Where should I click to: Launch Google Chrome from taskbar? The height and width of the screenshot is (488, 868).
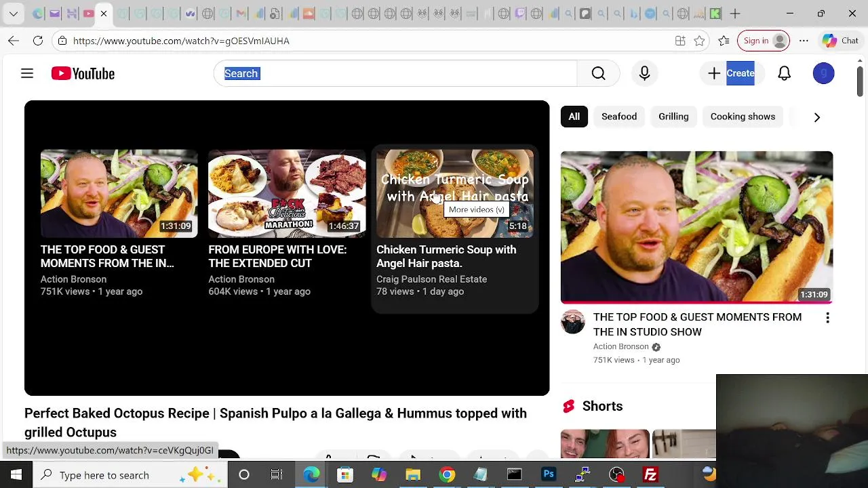click(447, 475)
